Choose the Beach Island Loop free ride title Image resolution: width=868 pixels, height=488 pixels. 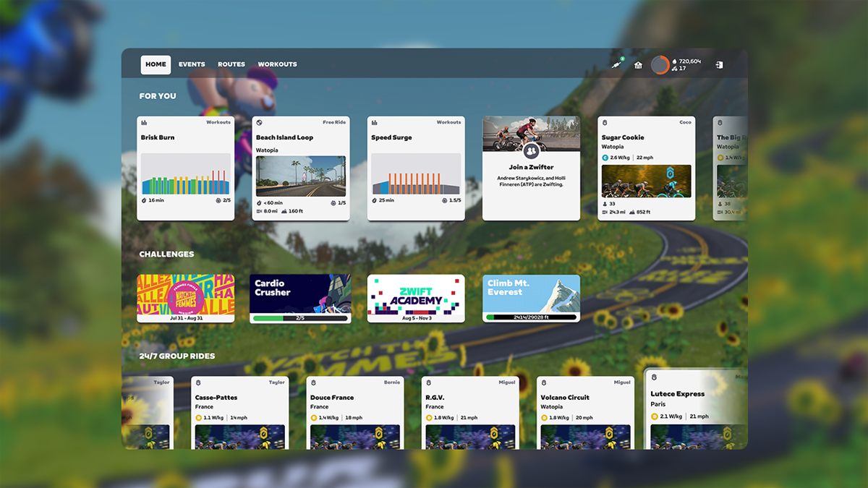click(x=284, y=137)
